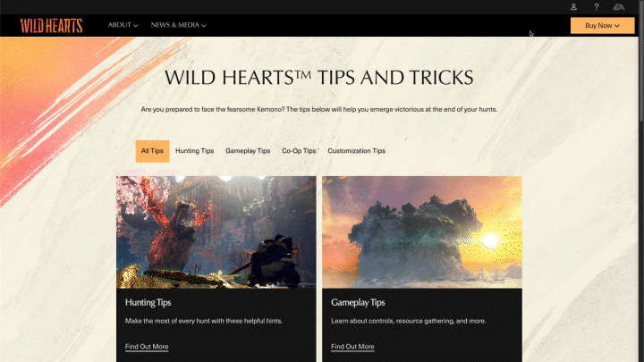Switch to the Hunting Tips tab

pyautogui.click(x=195, y=151)
